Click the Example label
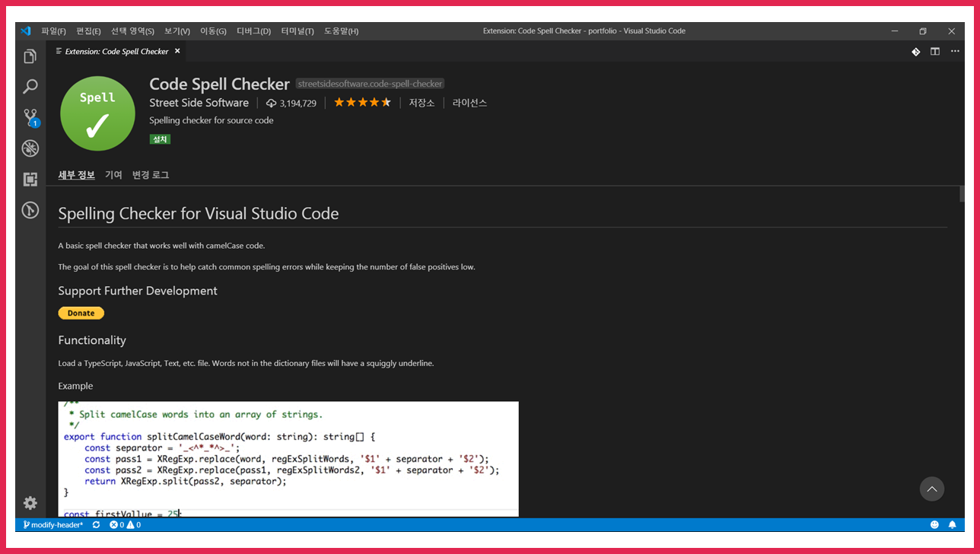 pyautogui.click(x=75, y=386)
